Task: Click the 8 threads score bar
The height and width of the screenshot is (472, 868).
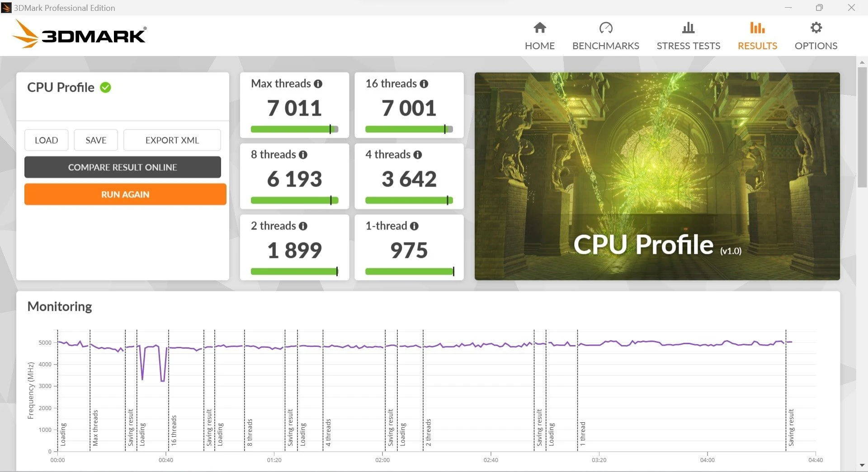Action: [294, 201]
